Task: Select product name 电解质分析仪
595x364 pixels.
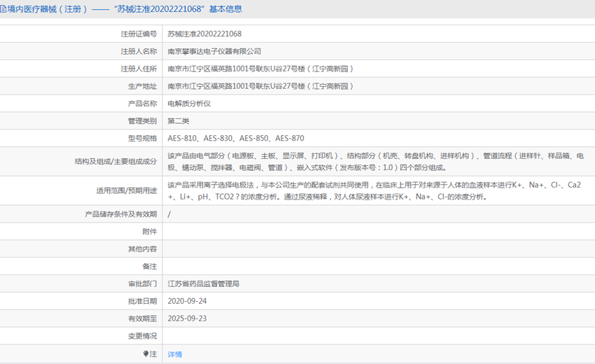Action: [189, 104]
